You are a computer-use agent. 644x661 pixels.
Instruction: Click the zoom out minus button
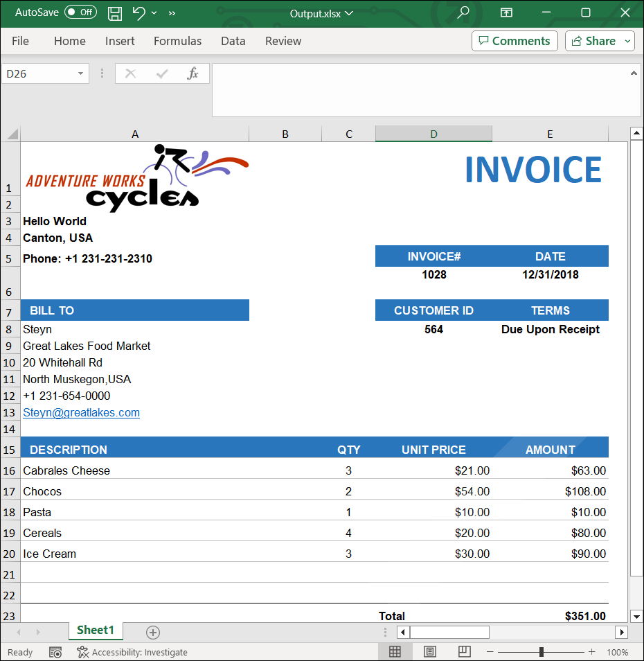490,652
